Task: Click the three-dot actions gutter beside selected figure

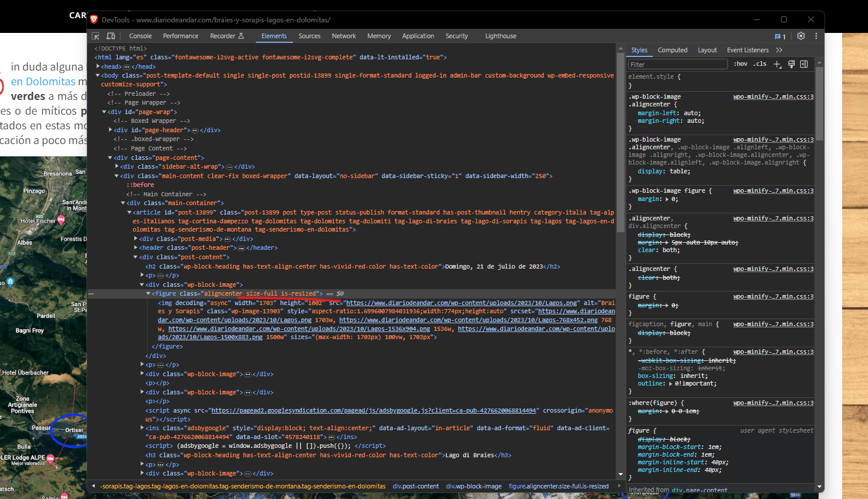Action: pyautogui.click(x=91, y=293)
